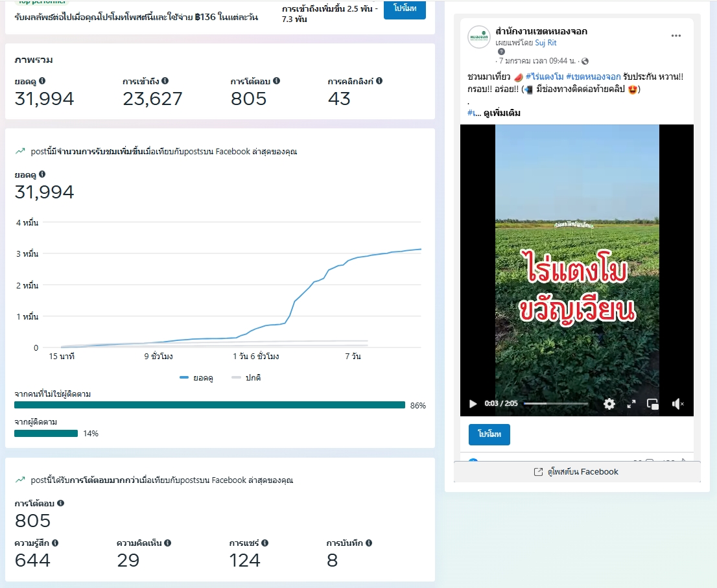
Task: Click the public globe audience icon
Action: point(585,62)
